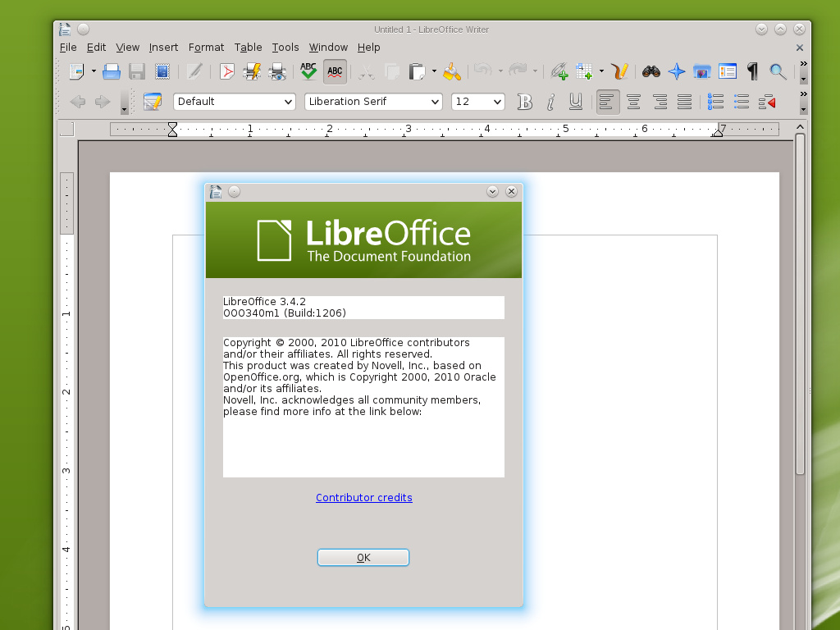Select Align Left
Screen dimensions: 840x630
608,101
